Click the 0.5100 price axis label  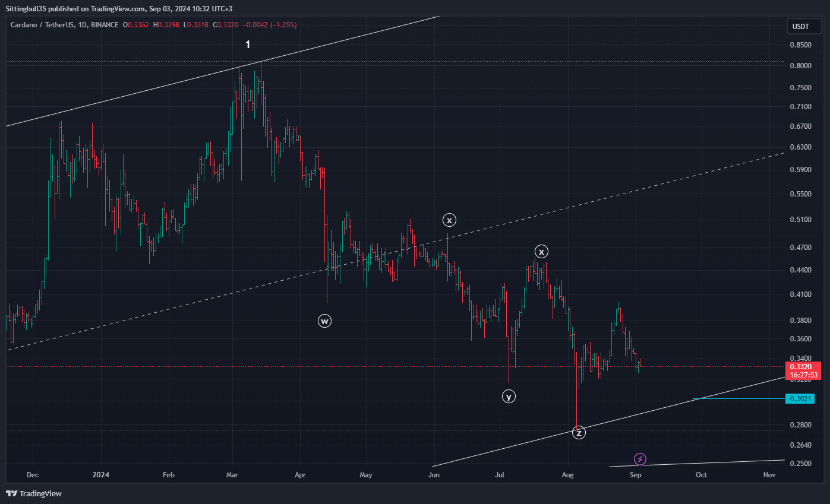point(801,220)
